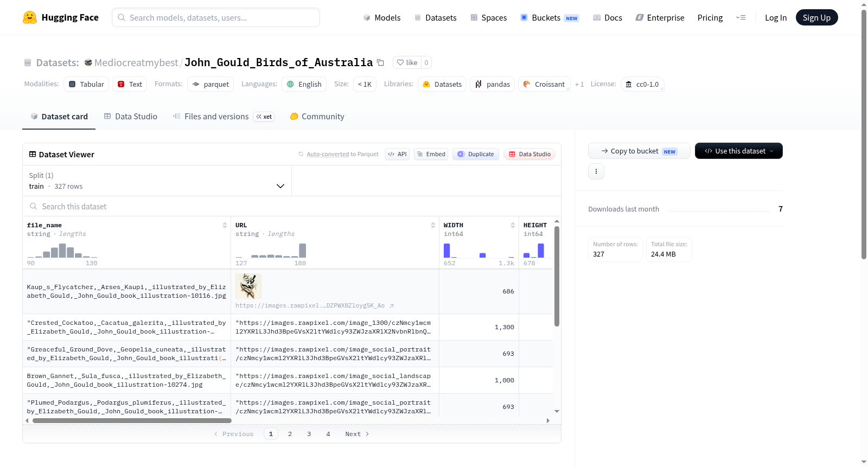Viewport: 868px width, 467px height.
Task: Expand the train split dropdown
Action: pos(157,181)
